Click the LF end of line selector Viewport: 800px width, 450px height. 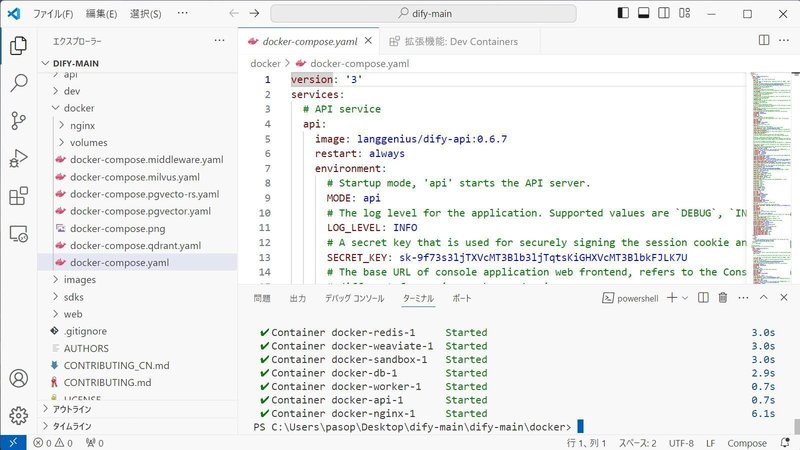(x=710, y=443)
